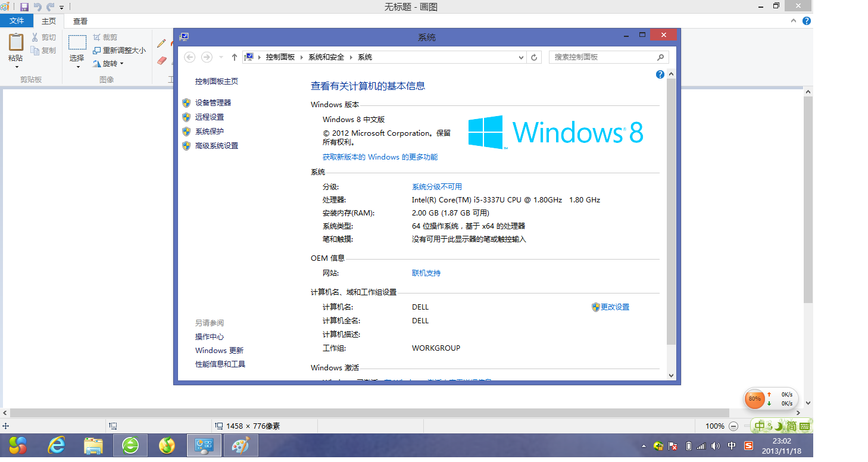Click the 联机支持 website link

pos(426,273)
